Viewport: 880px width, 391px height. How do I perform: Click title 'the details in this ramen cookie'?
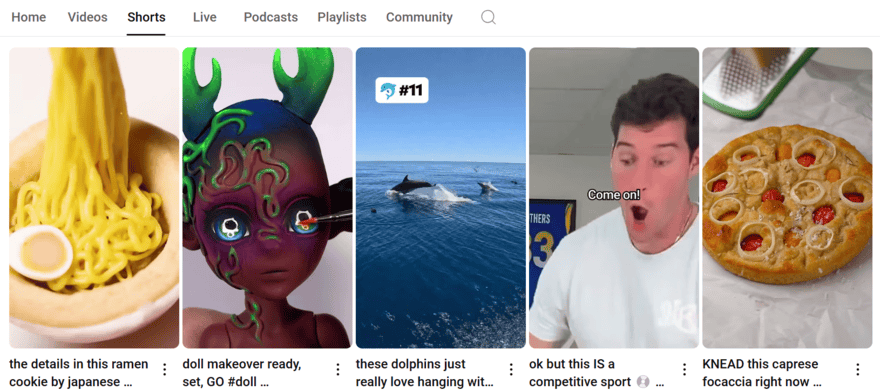pos(79,373)
